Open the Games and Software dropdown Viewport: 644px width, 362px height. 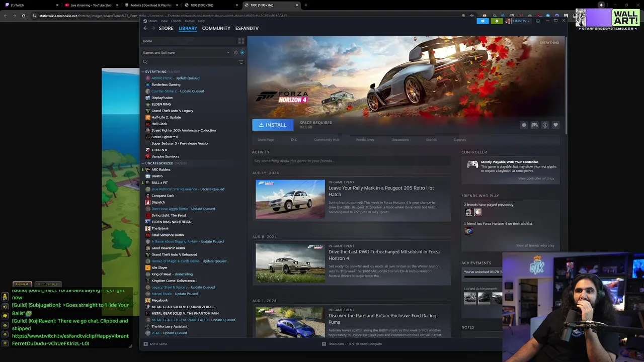[186, 52]
